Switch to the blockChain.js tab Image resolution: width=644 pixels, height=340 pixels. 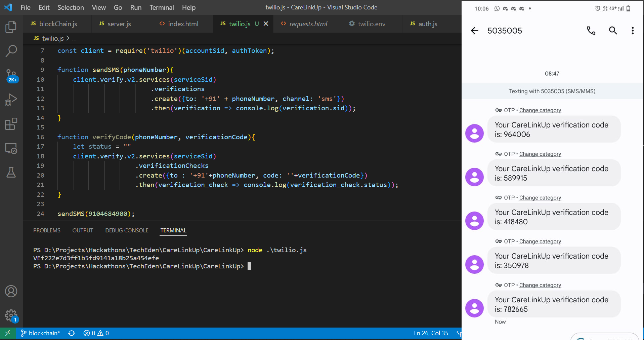click(57, 24)
